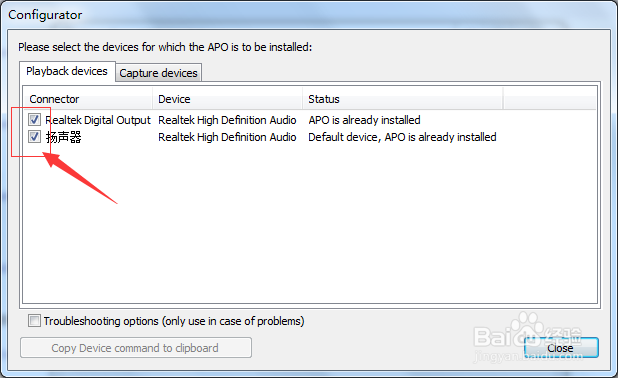Click Copy Device command to clipboard
618x378 pixels.
tap(136, 348)
